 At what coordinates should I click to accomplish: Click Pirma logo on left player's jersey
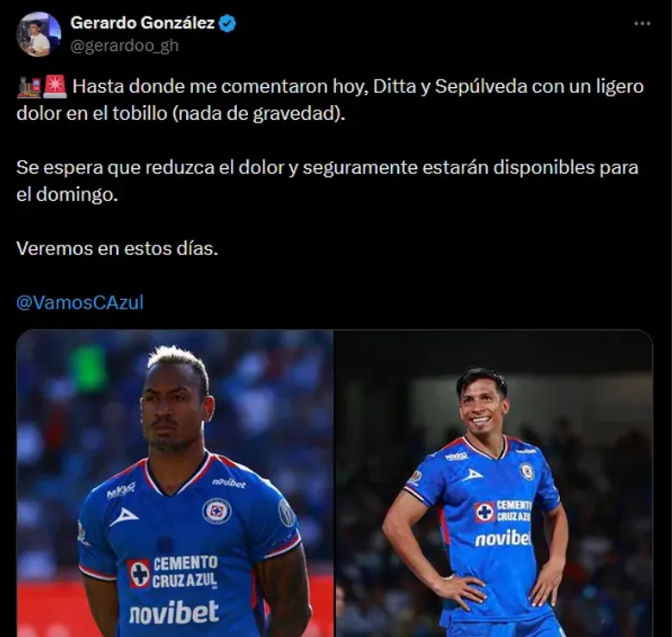tap(123, 517)
